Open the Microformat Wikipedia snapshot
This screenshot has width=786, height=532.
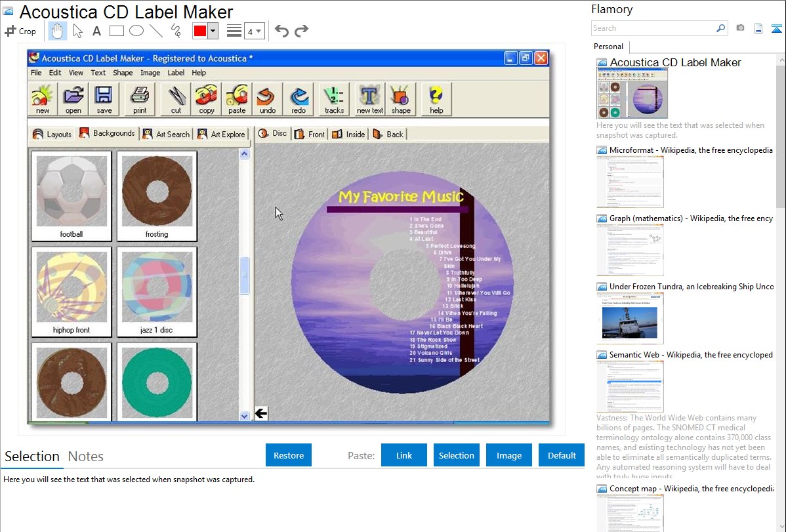[685, 177]
